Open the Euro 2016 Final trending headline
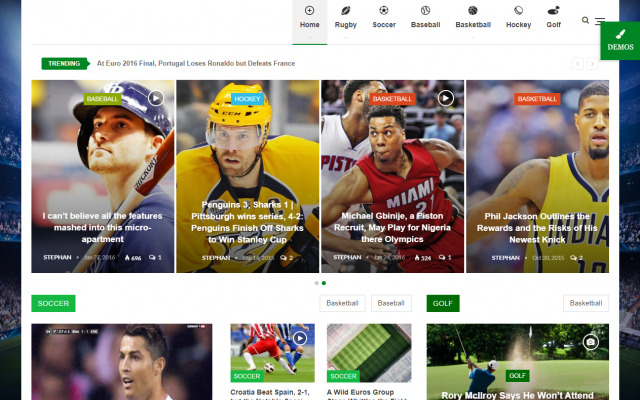This screenshot has width=640, height=400. pos(196,63)
